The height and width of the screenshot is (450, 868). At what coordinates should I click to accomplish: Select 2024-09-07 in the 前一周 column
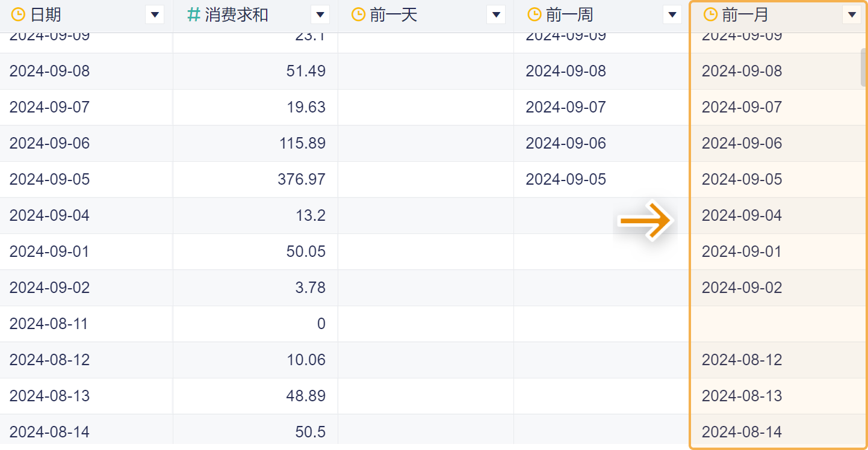[x=566, y=107]
